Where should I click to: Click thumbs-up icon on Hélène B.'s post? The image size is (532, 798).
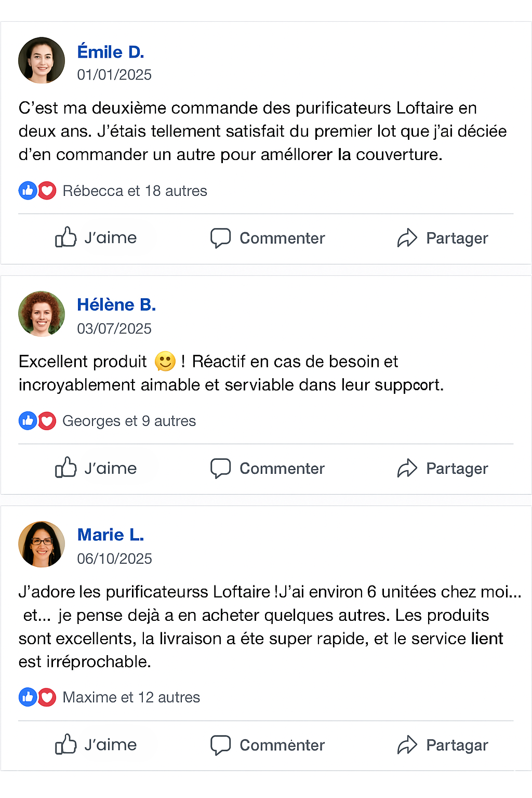[x=66, y=468]
